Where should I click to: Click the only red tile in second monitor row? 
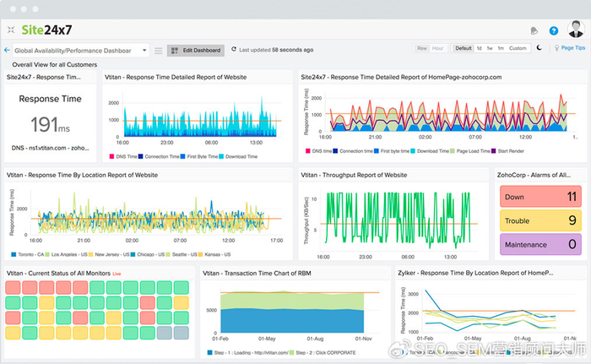coord(148,302)
